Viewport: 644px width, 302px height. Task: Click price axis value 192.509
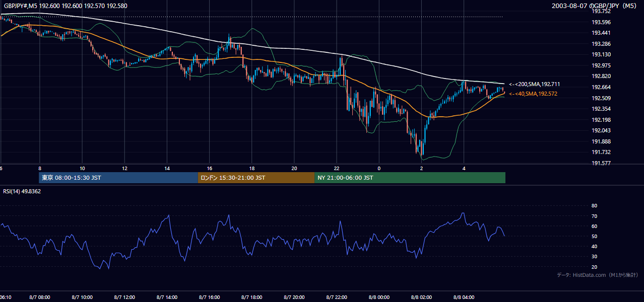click(x=601, y=98)
